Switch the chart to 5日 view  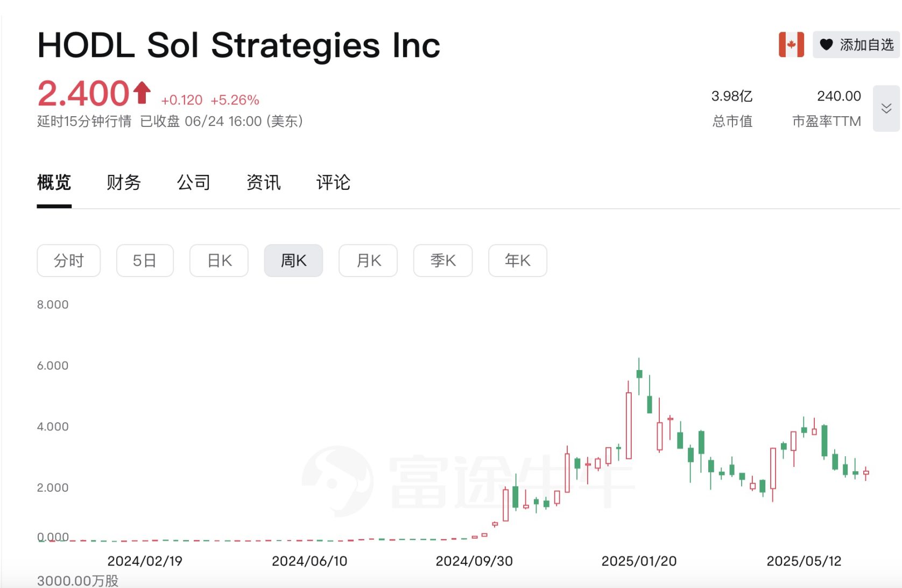tap(145, 260)
